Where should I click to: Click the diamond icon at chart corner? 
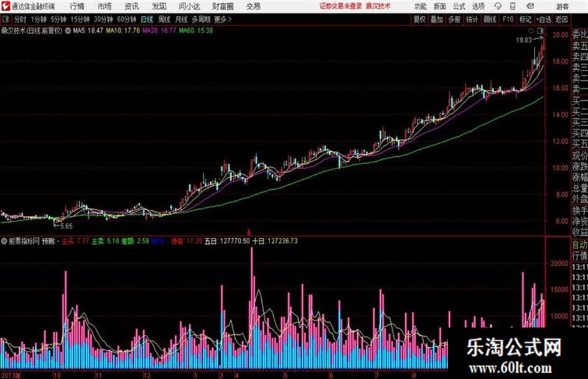[531, 30]
